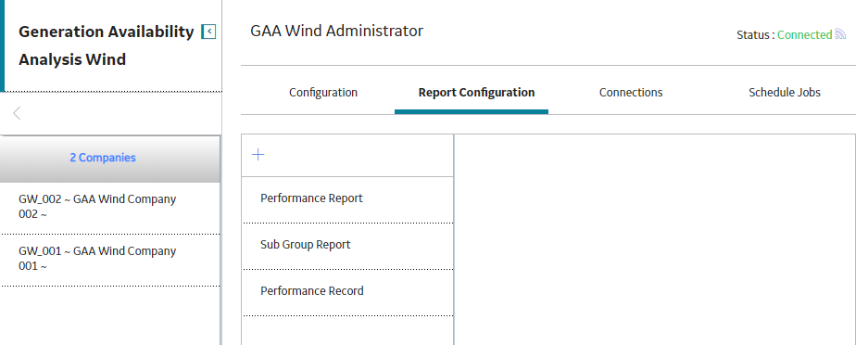Select GW_002 GAA Wind Company 002

tap(109, 207)
